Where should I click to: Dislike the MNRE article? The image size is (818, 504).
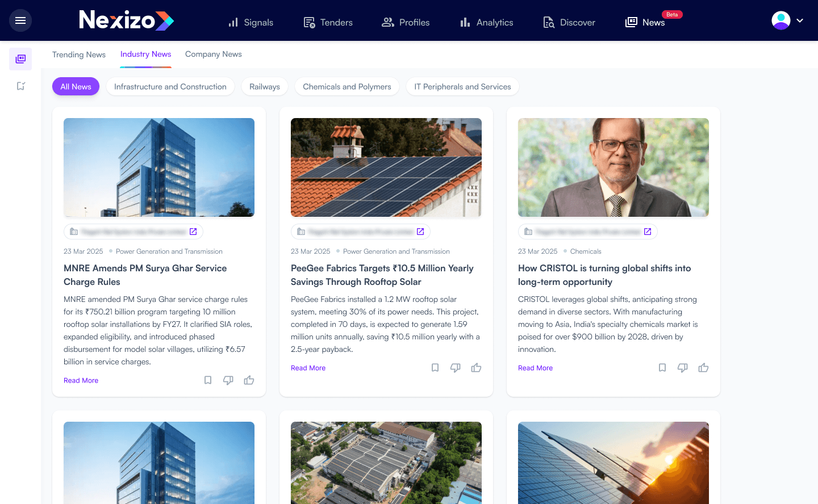coord(228,380)
